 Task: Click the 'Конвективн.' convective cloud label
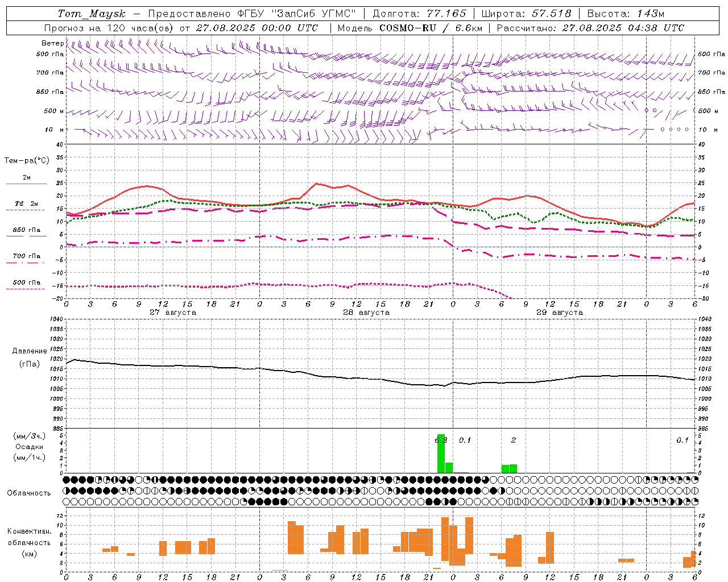click(29, 531)
